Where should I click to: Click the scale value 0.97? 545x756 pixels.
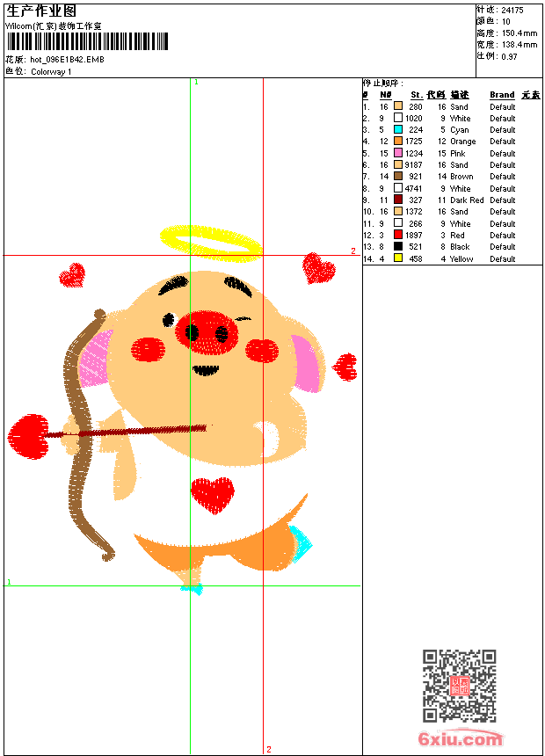tap(509, 56)
